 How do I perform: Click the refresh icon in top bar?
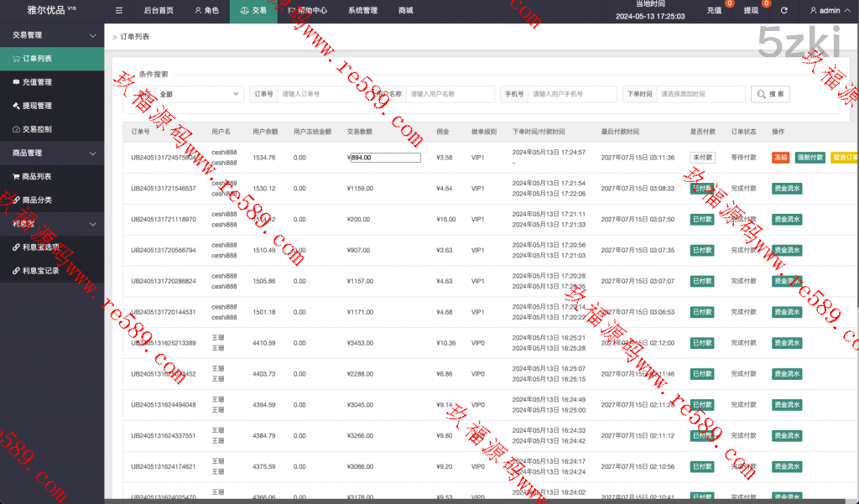784,11
